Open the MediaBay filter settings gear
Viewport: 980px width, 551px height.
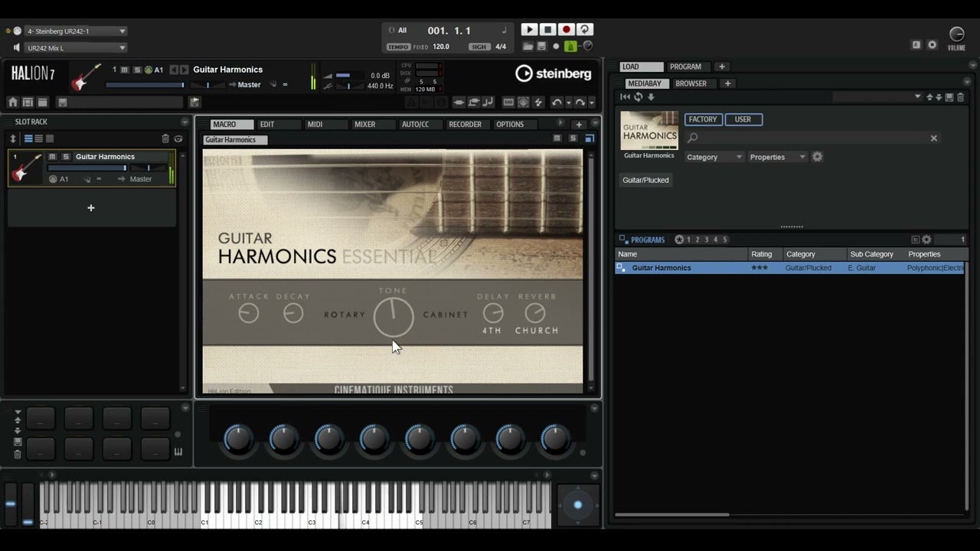point(817,157)
